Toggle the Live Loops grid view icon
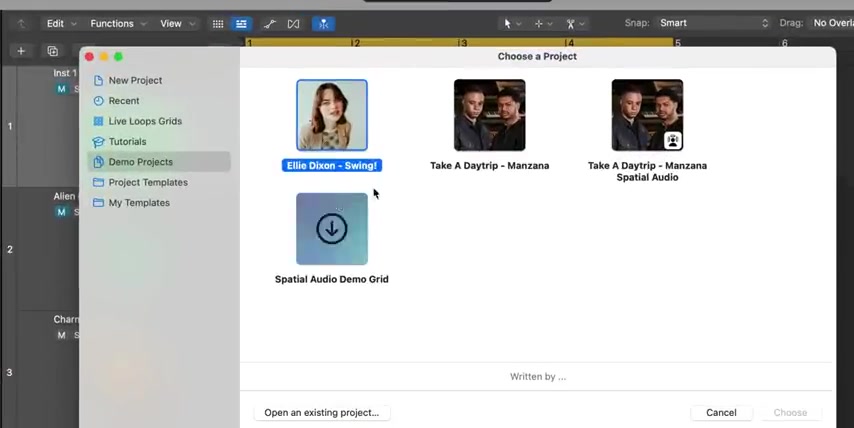 pyautogui.click(x=218, y=24)
